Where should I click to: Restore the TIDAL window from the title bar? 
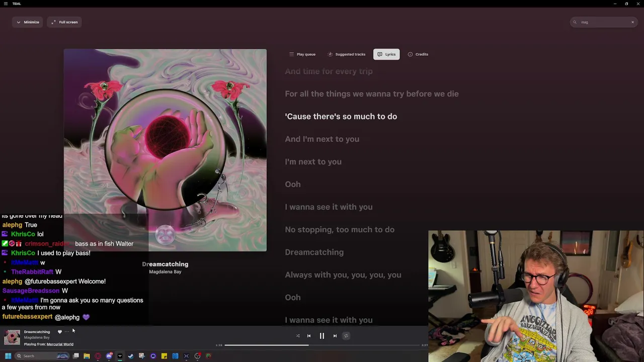pyautogui.click(x=626, y=4)
